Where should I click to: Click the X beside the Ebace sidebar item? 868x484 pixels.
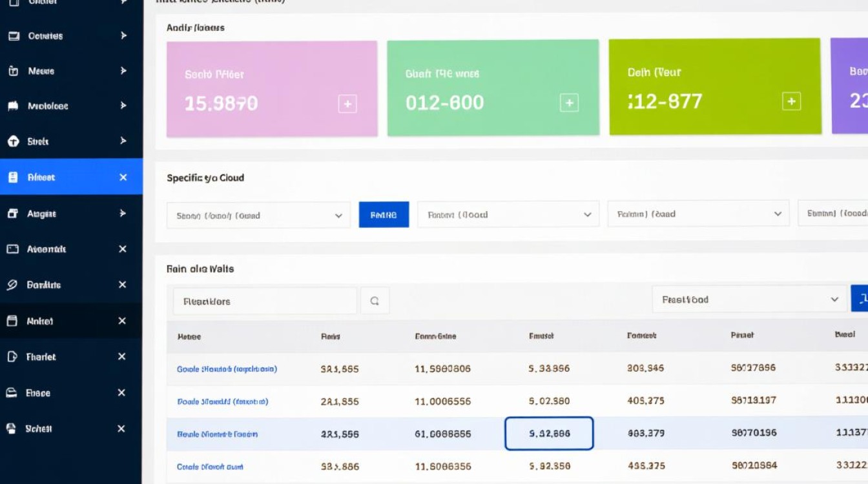121,392
